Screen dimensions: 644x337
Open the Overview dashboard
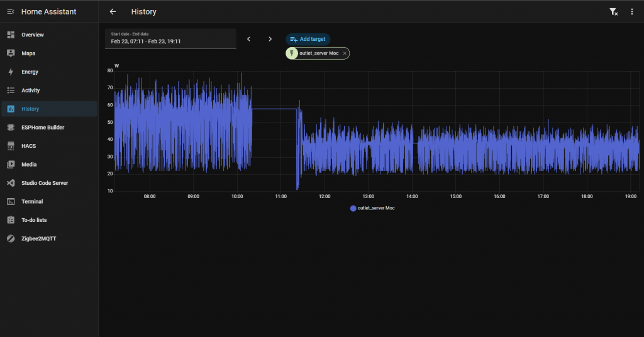(x=33, y=35)
